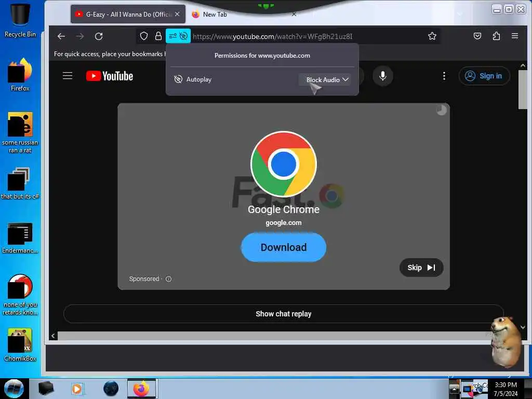Open the Pocket save icon
The image size is (532, 399).
point(477,36)
